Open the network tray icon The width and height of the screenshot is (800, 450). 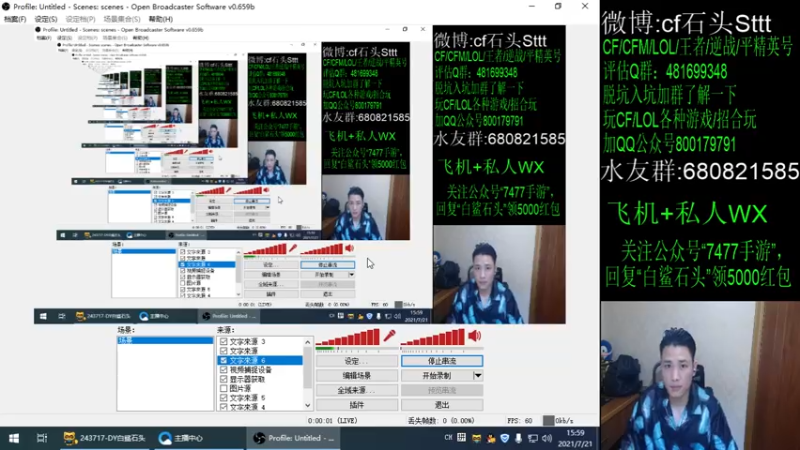pyautogui.click(x=533, y=438)
